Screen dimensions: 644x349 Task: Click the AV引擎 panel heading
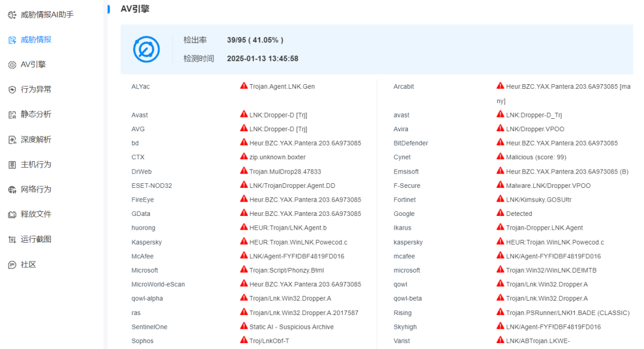(135, 9)
